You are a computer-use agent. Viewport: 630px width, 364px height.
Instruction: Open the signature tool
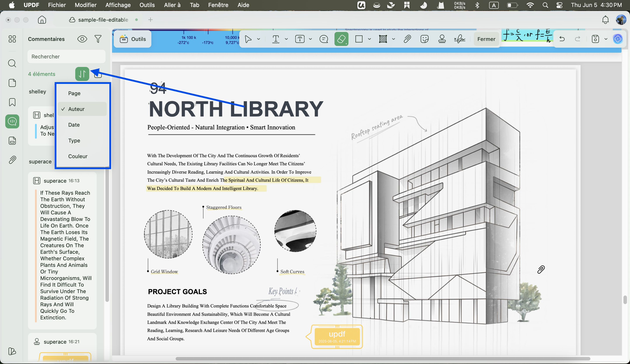click(460, 39)
